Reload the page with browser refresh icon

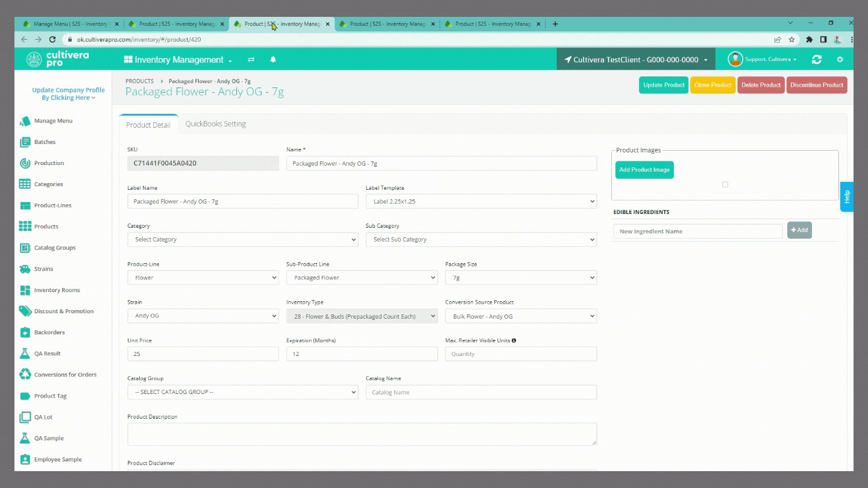[52, 39]
